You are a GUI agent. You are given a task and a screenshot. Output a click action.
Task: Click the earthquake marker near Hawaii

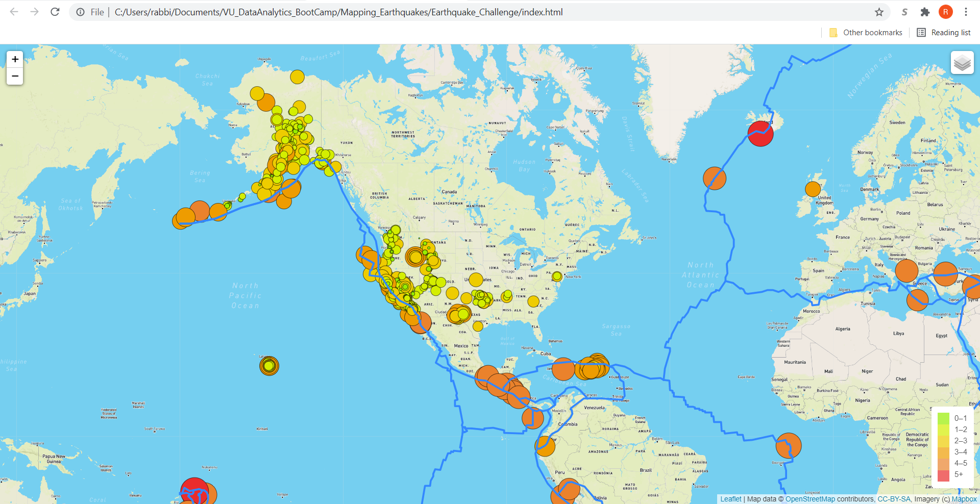click(269, 366)
